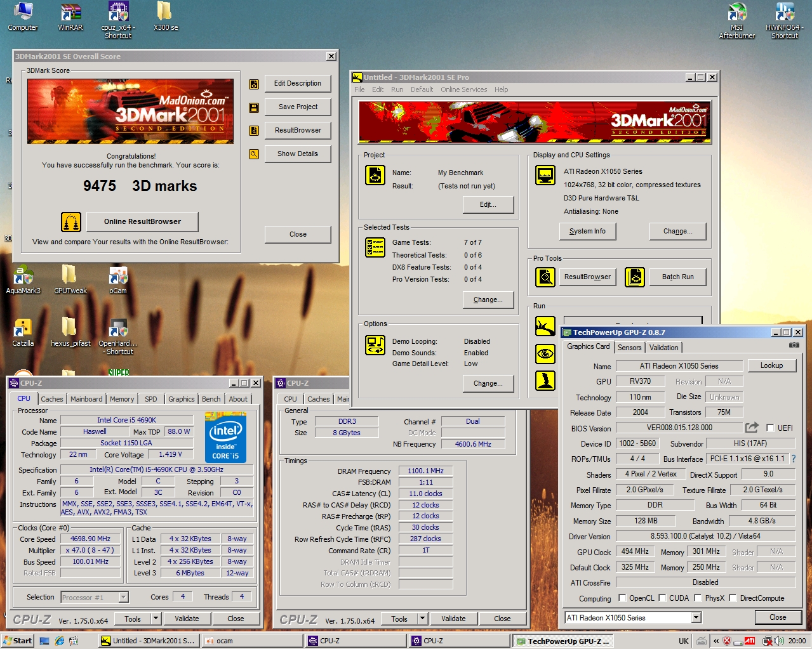Toggle the DirectCompute checkbox
This screenshot has height=649, width=812.
tap(733, 598)
